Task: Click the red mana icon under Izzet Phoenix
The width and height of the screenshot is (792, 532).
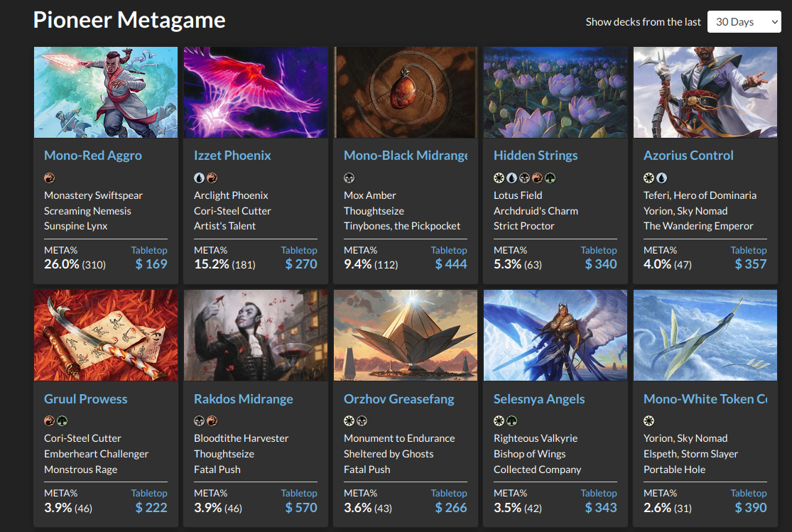Action: click(212, 178)
